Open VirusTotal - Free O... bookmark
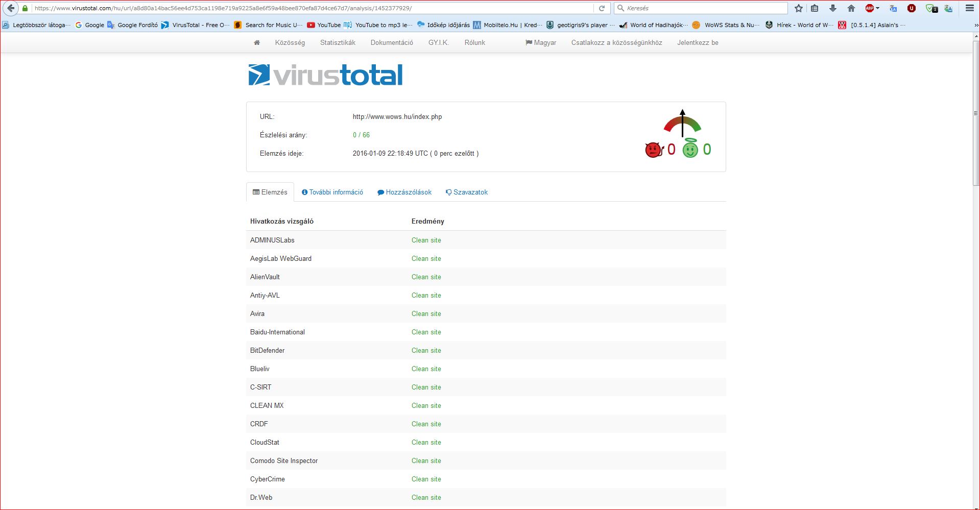Screen dimensions: 980x510 pyautogui.click(x=196, y=25)
